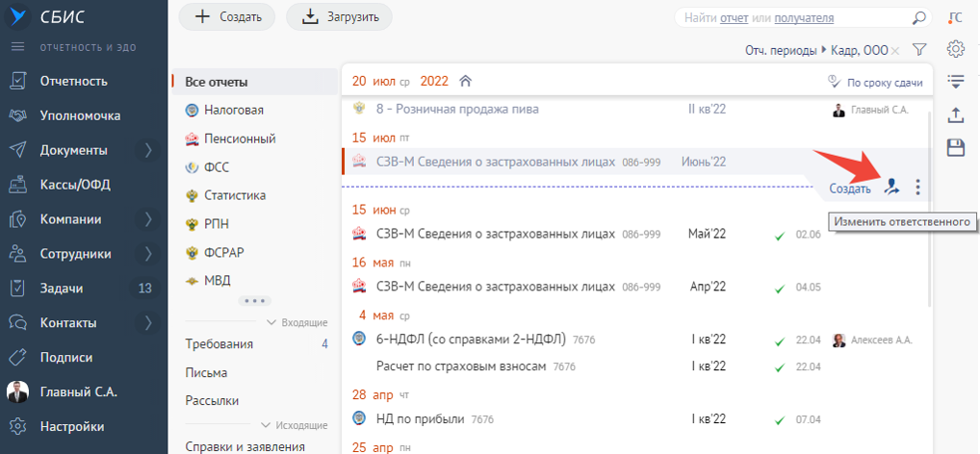
Task: Open the three-dot menu for the June SZV-M report
Action: [x=917, y=188]
